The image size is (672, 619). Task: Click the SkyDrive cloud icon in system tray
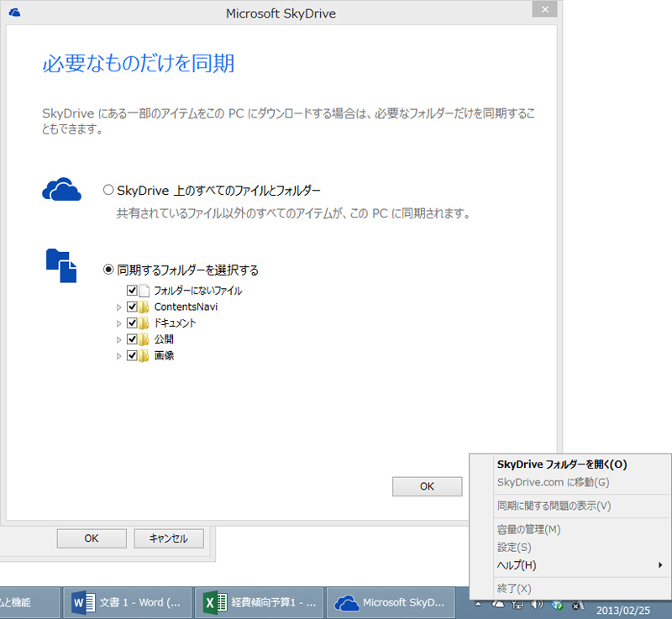click(x=498, y=604)
